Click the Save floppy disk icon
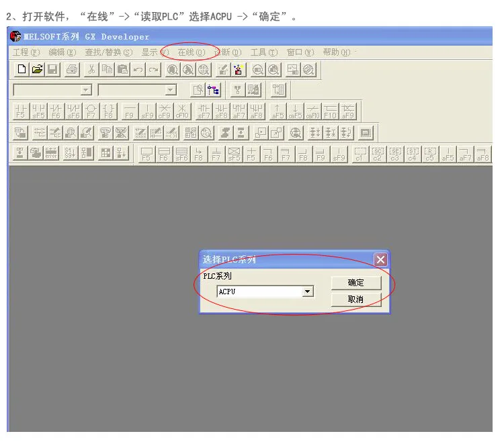Image resolution: width=504 pixels, height=442 pixels. pyautogui.click(x=52, y=69)
